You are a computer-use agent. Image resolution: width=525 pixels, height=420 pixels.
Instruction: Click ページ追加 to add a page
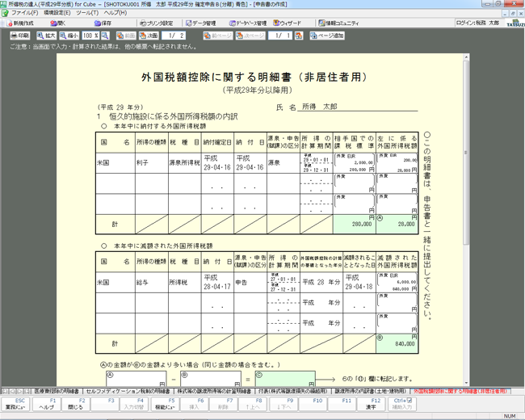[326, 36]
